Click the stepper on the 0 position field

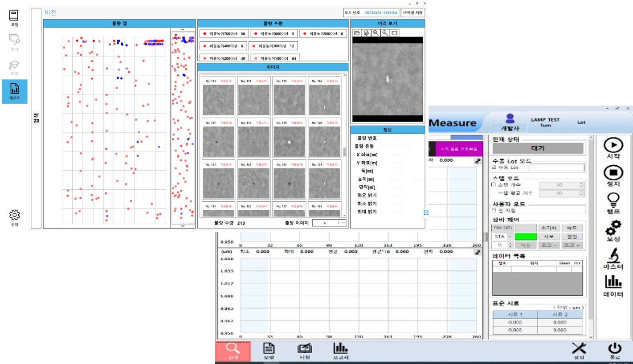point(510,245)
